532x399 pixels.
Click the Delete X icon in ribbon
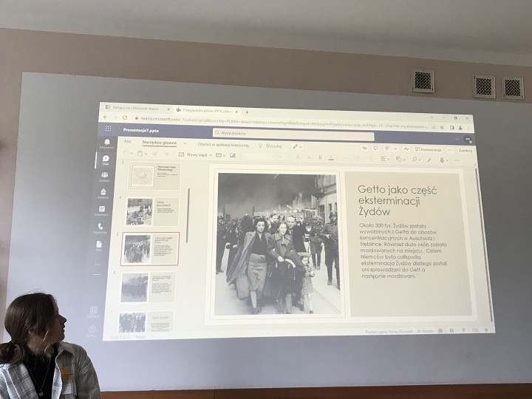pyautogui.click(x=166, y=154)
